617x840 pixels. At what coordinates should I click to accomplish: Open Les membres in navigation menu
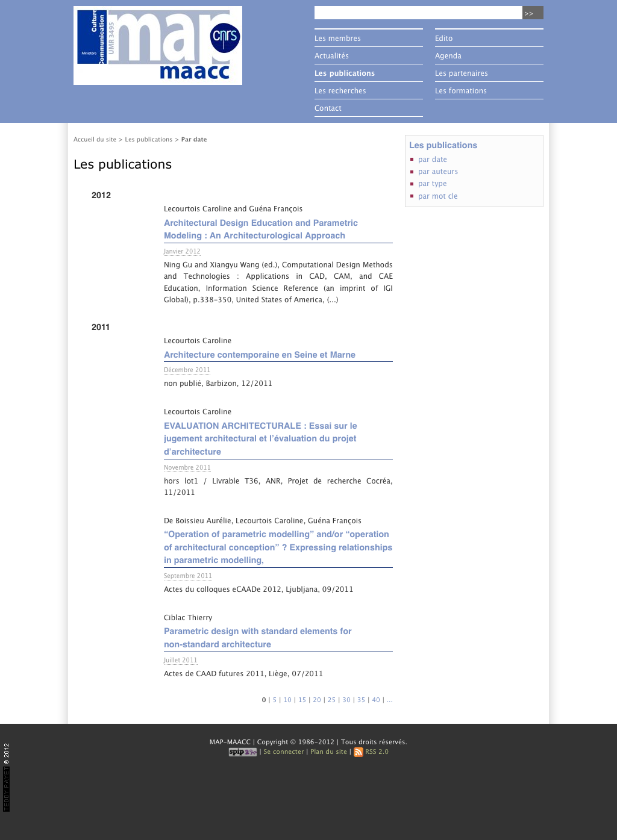(337, 39)
